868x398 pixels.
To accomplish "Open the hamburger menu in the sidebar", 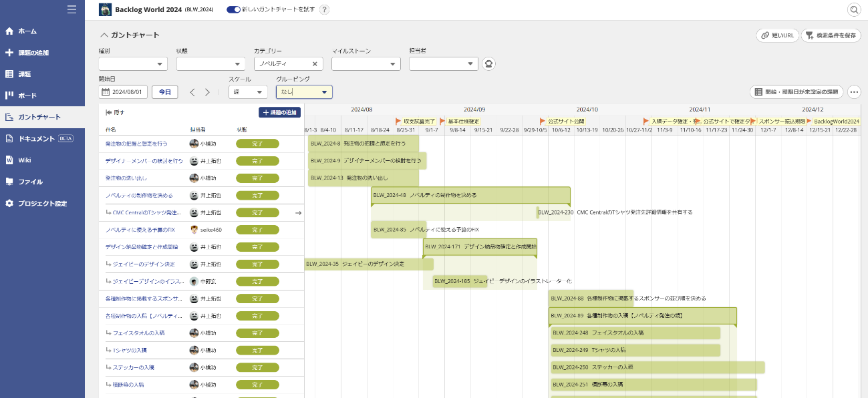I will tap(71, 9).
